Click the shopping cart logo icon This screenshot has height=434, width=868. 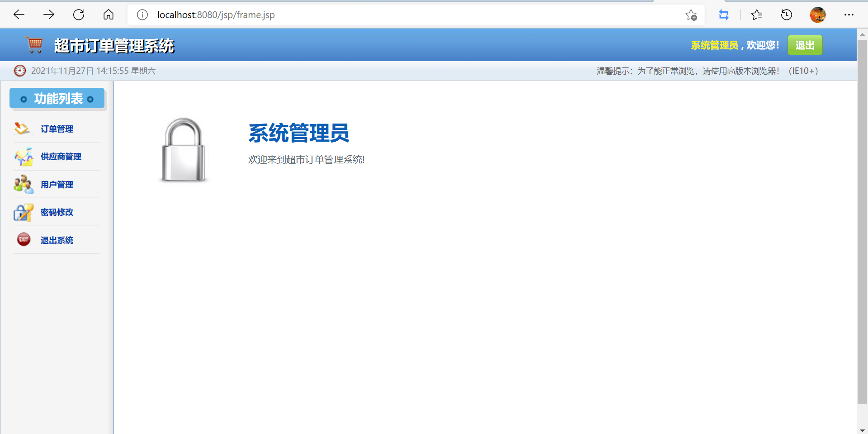pos(34,45)
